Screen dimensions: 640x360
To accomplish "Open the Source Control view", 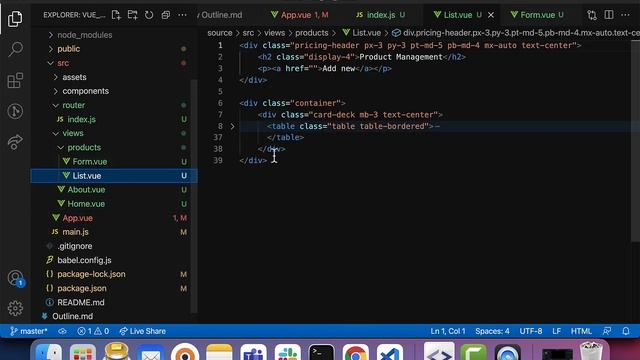I will click(15, 111).
